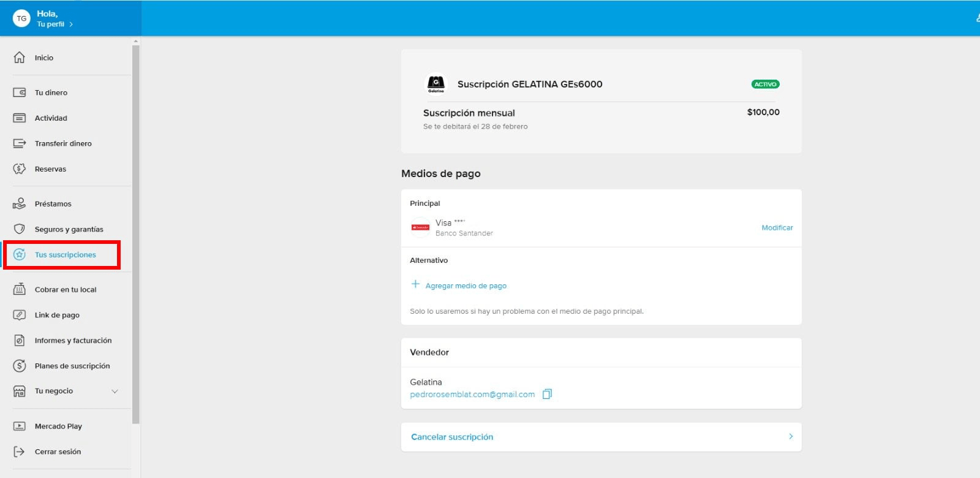Click Modificar on the Visa card

(x=777, y=227)
